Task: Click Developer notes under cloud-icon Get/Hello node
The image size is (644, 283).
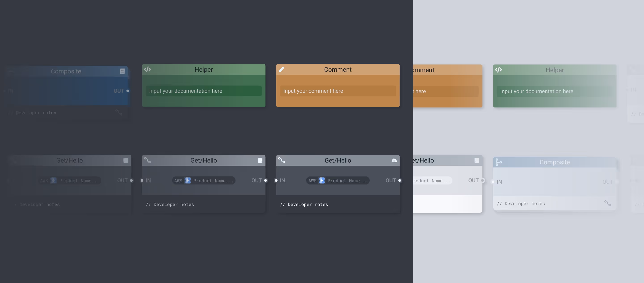Action: [307, 204]
